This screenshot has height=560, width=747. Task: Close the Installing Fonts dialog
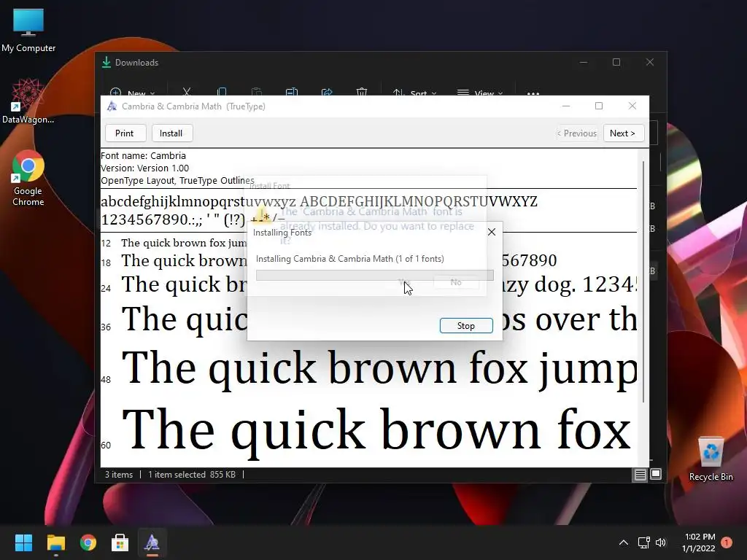click(492, 232)
